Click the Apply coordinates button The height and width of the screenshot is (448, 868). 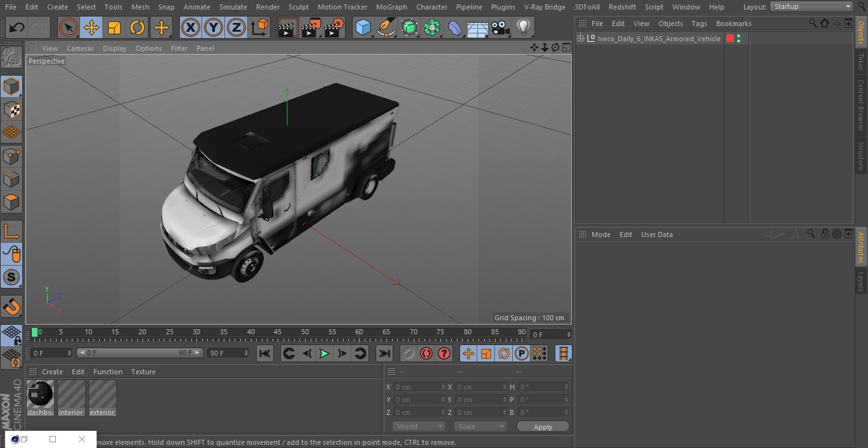tap(543, 427)
